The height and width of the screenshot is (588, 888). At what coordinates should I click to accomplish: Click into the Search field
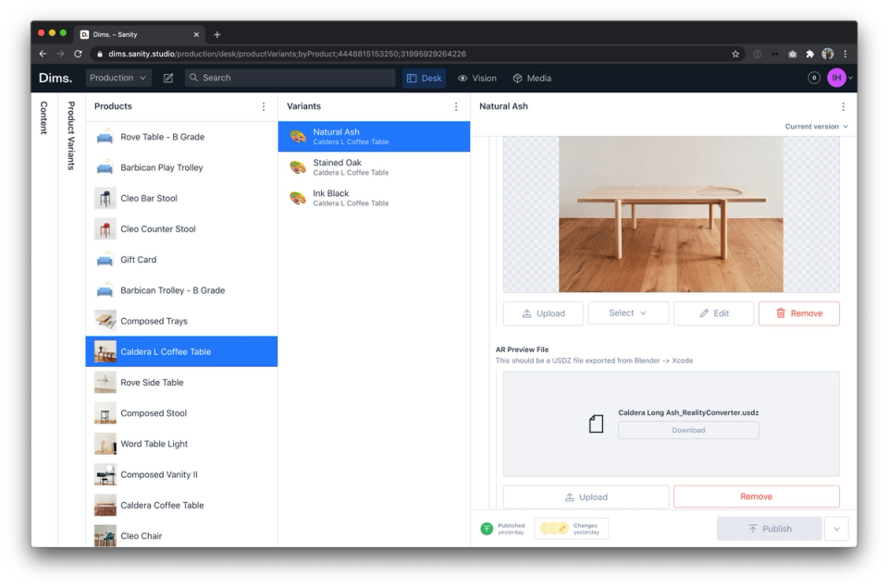(x=290, y=78)
